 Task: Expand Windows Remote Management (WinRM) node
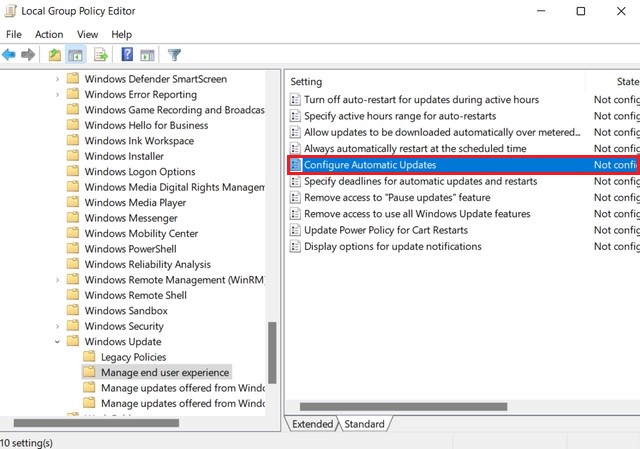pos(58,280)
